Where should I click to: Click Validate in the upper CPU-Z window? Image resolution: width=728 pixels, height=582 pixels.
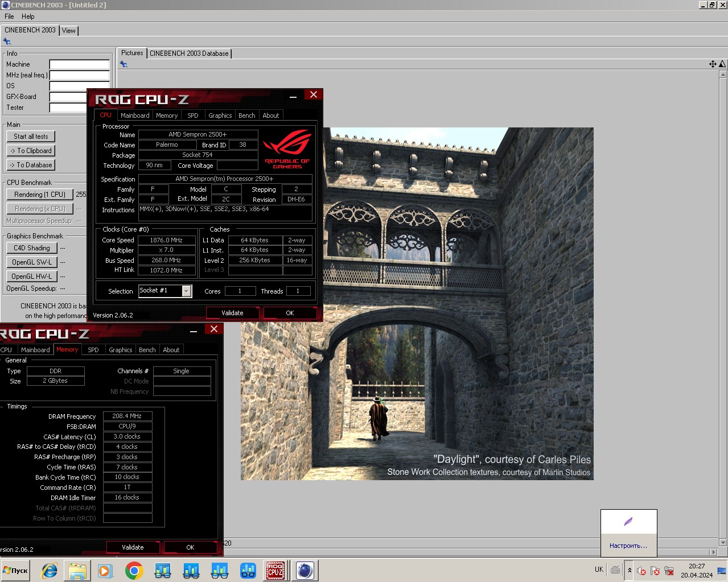[232, 313]
